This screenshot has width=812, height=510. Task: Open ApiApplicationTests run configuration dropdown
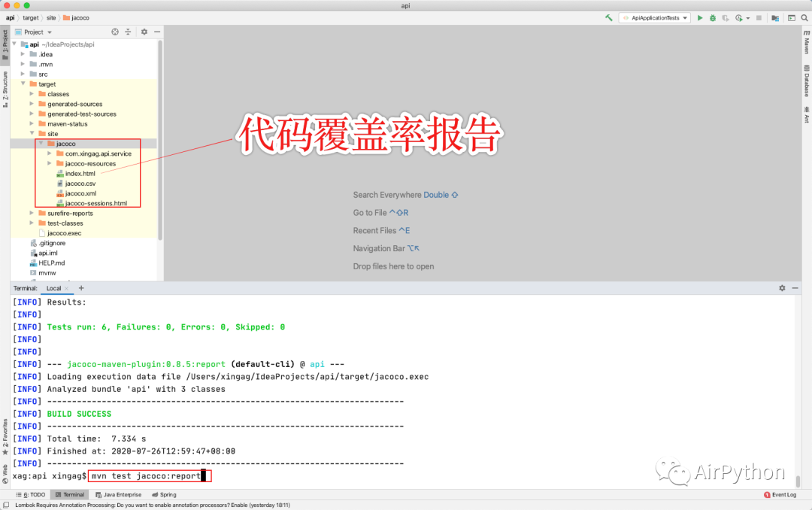(655, 17)
